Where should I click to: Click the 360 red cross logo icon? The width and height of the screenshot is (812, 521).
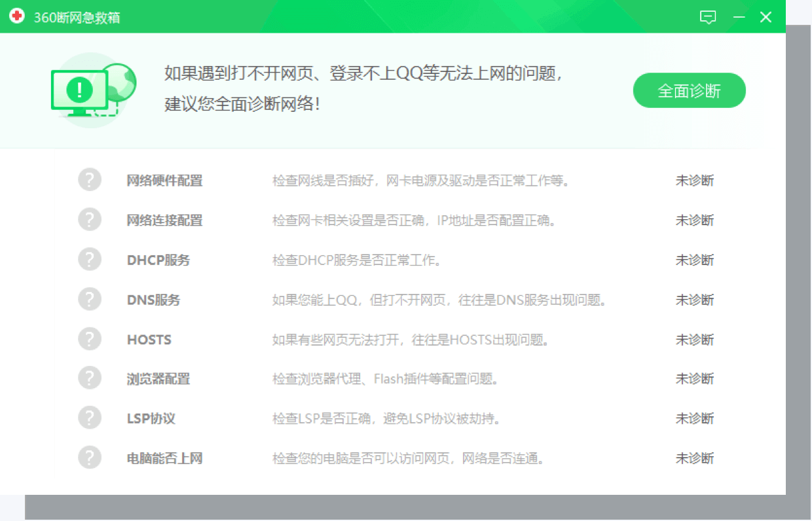[16, 17]
